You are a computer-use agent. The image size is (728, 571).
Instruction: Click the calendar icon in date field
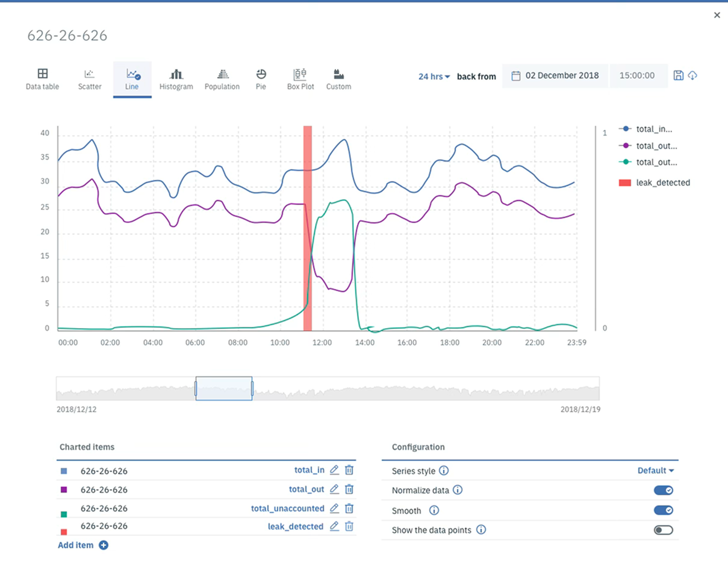(x=516, y=76)
